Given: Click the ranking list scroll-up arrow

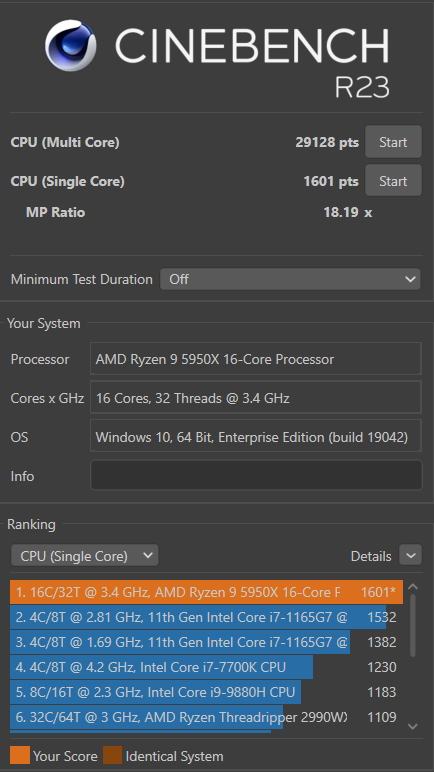Looking at the screenshot, I should 413,587.
